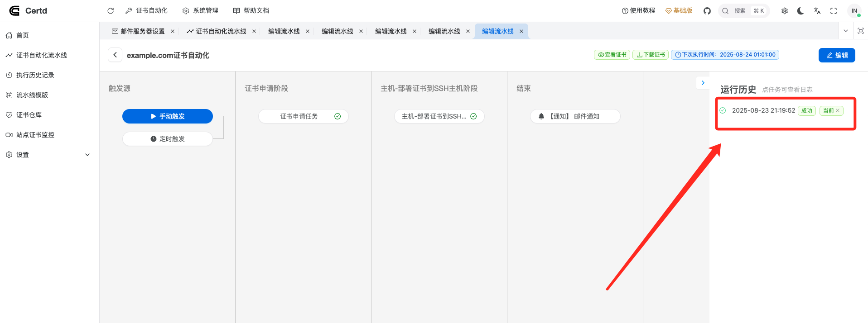Open the 帮助文档 top menu
The image size is (868, 323).
point(251,10)
